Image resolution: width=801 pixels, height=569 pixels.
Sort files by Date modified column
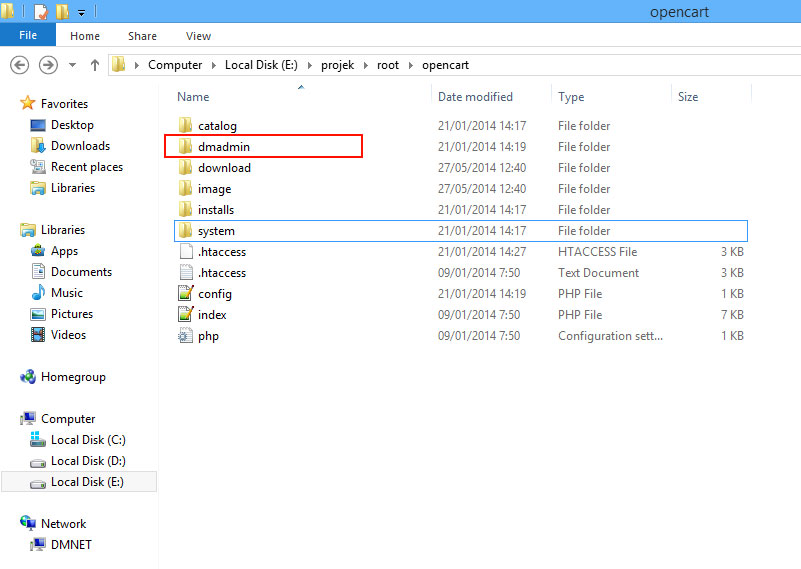(x=475, y=97)
